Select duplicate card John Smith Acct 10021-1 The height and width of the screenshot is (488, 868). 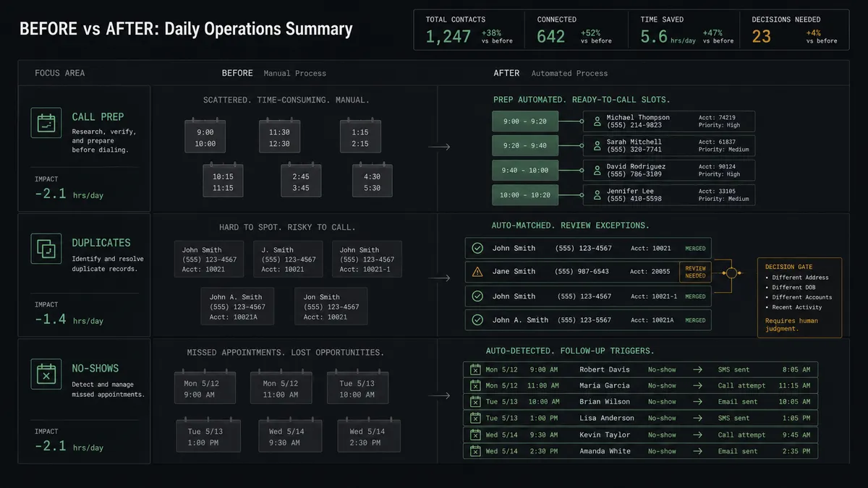(x=367, y=260)
